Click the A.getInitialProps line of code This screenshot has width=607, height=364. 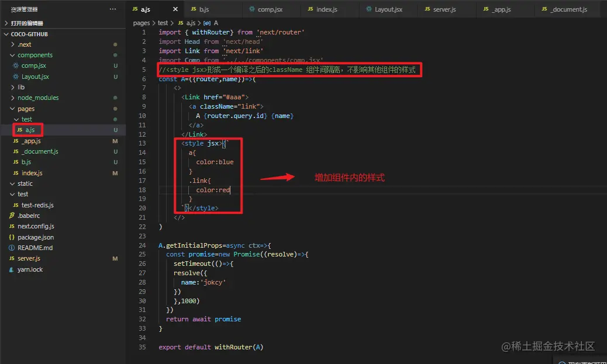pos(215,245)
